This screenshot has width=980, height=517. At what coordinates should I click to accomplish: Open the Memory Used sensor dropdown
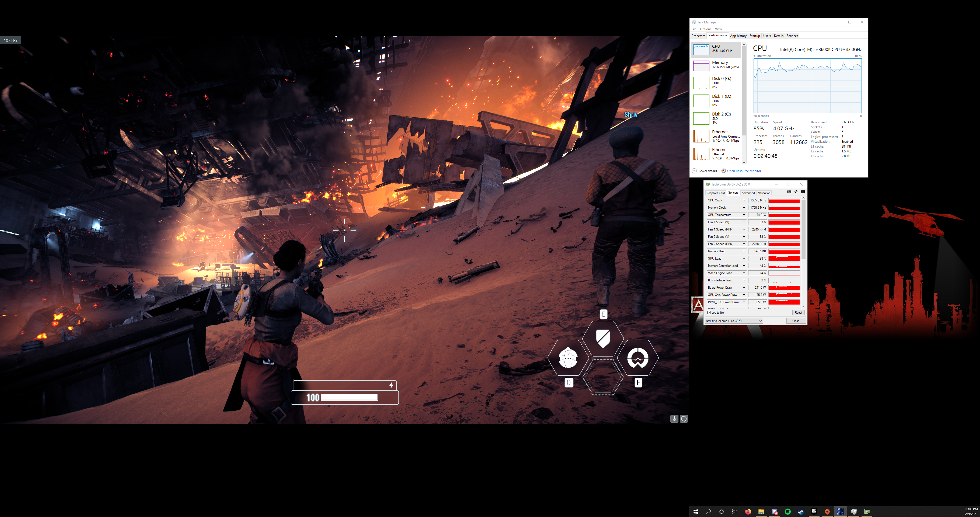(744, 251)
